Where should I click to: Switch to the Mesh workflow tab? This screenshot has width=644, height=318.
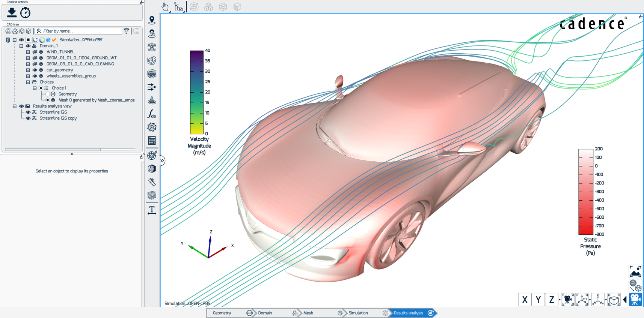[308, 313]
